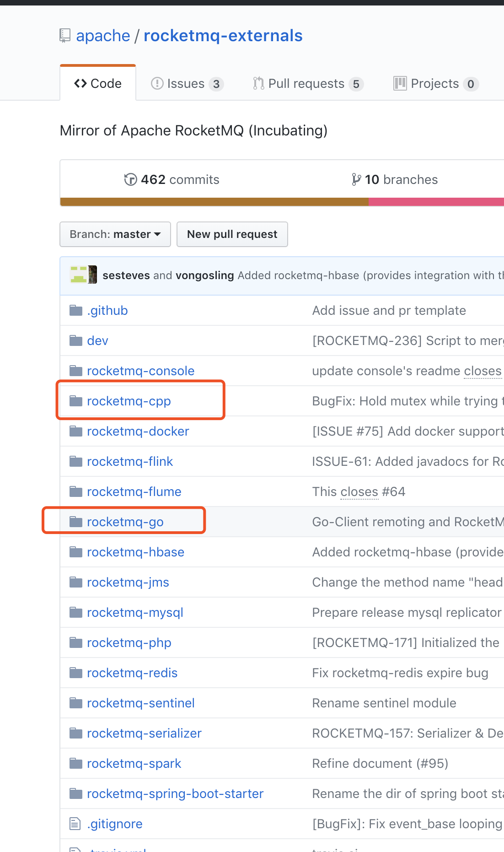The image size is (504, 852).
Task: View the 462 commits link
Action: 172,179
